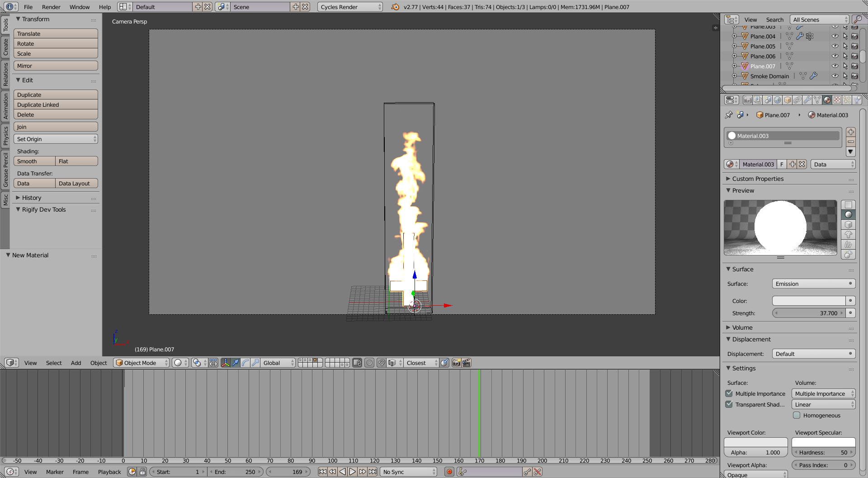Jump to the last frame
The width and height of the screenshot is (868, 478).
(373, 472)
